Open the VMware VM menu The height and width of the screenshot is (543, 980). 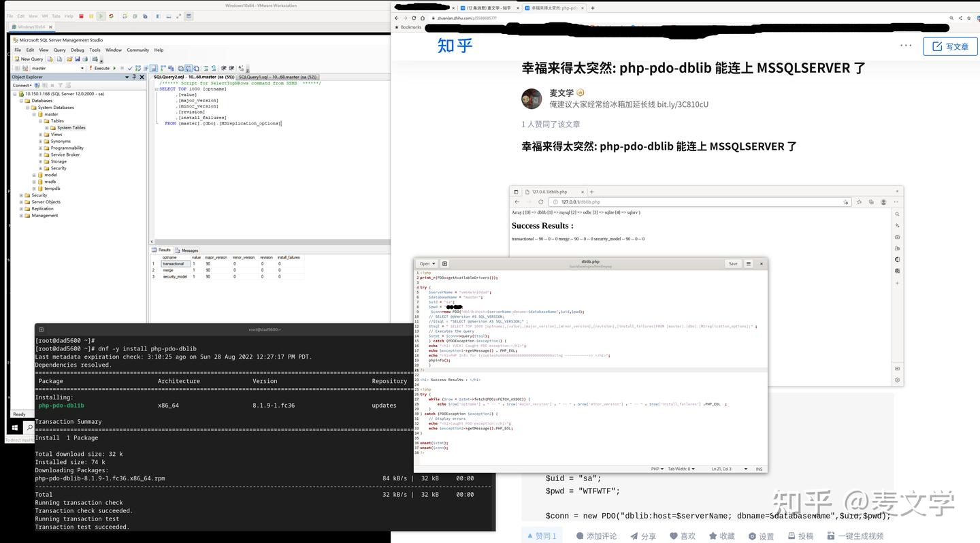pos(45,16)
